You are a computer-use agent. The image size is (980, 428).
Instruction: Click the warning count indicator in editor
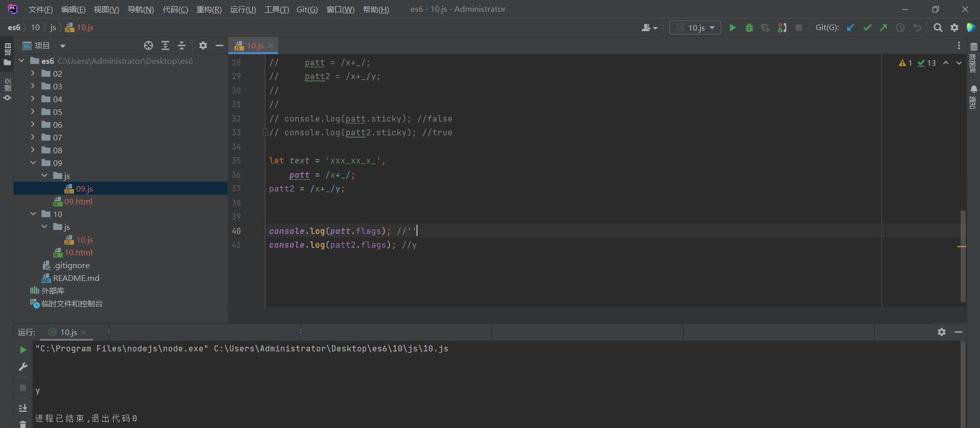pos(905,63)
